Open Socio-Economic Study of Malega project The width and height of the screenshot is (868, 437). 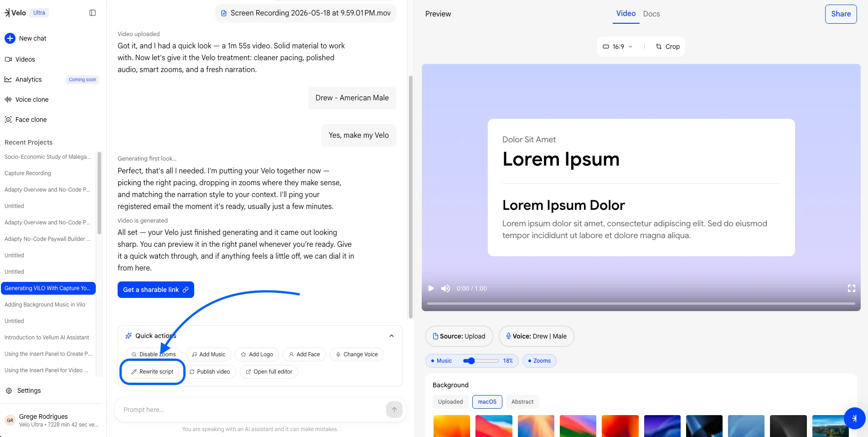pyautogui.click(x=48, y=157)
